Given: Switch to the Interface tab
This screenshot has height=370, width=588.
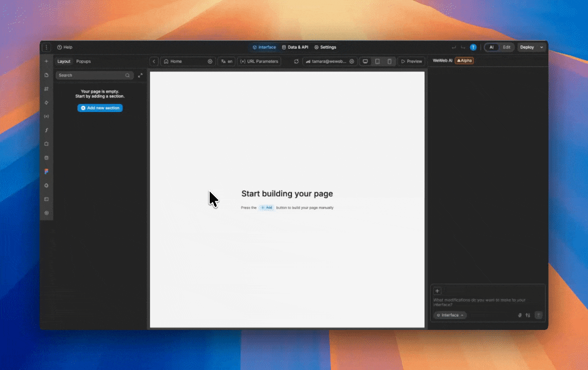Looking at the screenshot, I should (x=264, y=47).
